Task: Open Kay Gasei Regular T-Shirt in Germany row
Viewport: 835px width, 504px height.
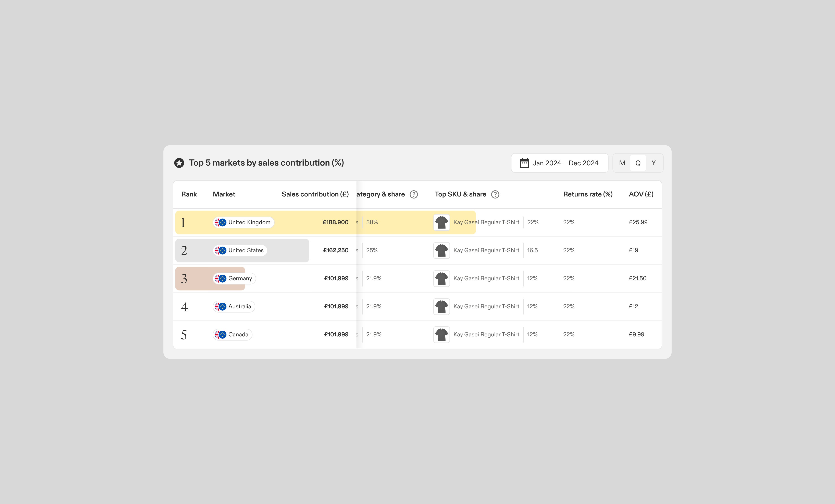Action: pos(486,279)
